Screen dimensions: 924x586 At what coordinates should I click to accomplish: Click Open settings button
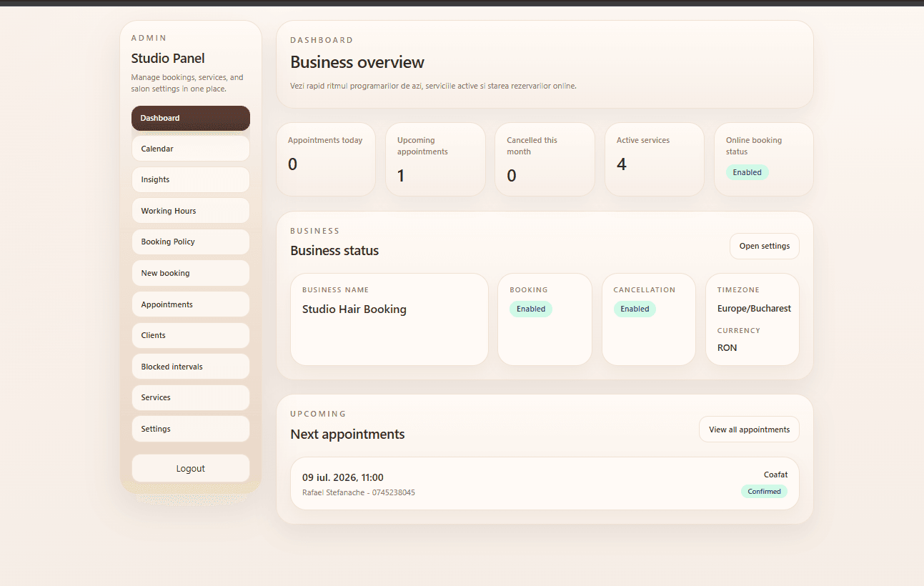tap(765, 246)
